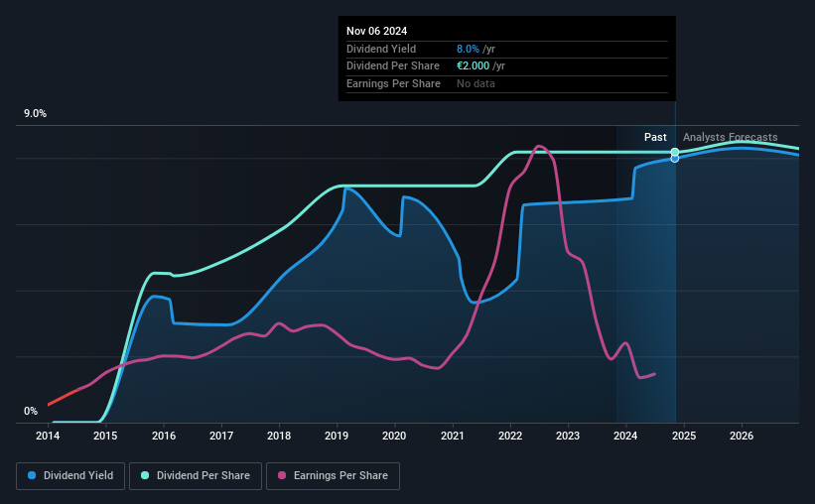Click the 'Past' region label
The width and height of the screenshot is (815, 504).
coord(655,137)
